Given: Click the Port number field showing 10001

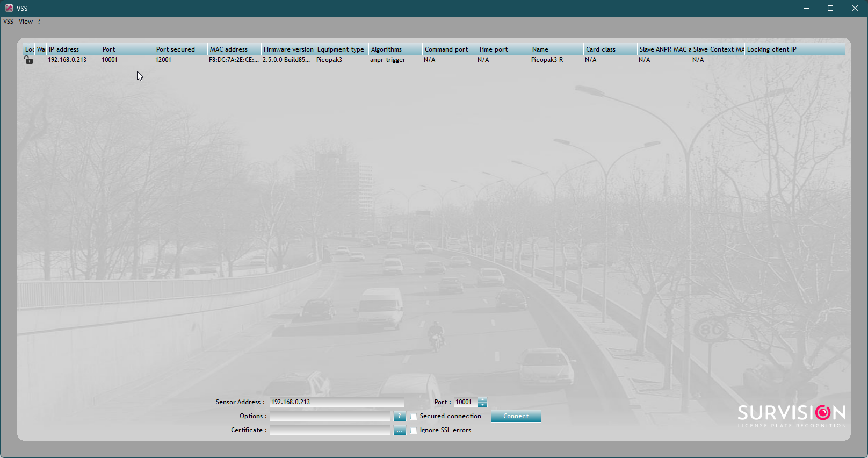Looking at the screenshot, I should pyautogui.click(x=466, y=402).
